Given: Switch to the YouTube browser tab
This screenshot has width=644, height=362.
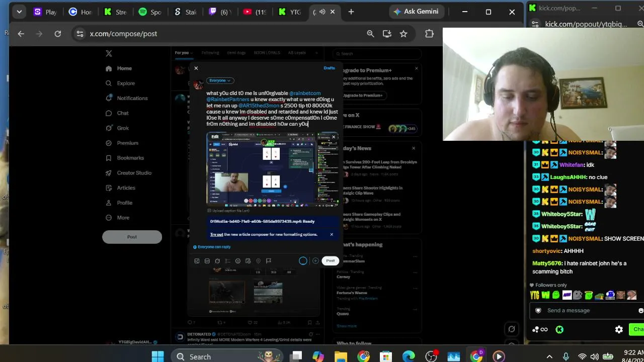Looking at the screenshot, I should point(255,12).
